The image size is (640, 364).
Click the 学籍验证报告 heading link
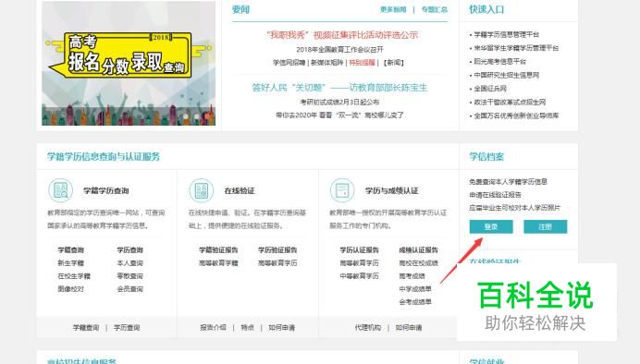(x=218, y=249)
